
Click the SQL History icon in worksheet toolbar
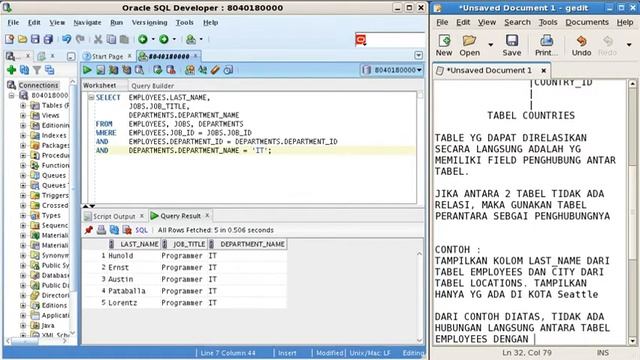coord(228,70)
